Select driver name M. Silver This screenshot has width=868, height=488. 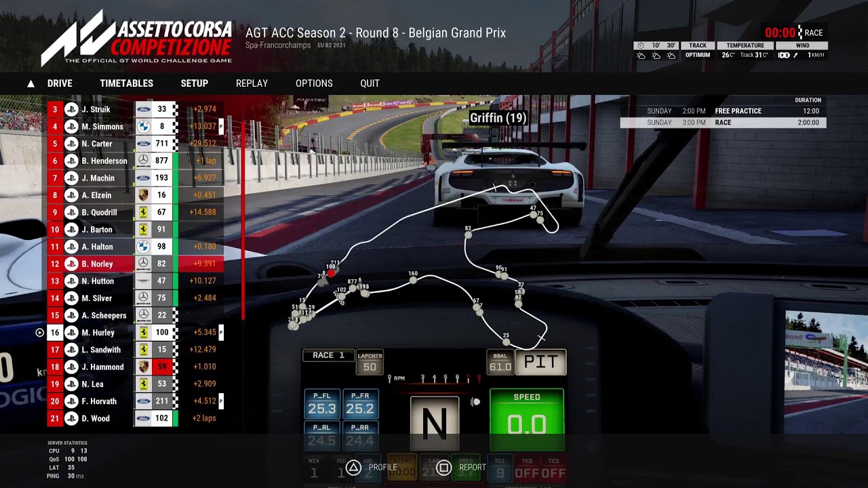[97, 298]
